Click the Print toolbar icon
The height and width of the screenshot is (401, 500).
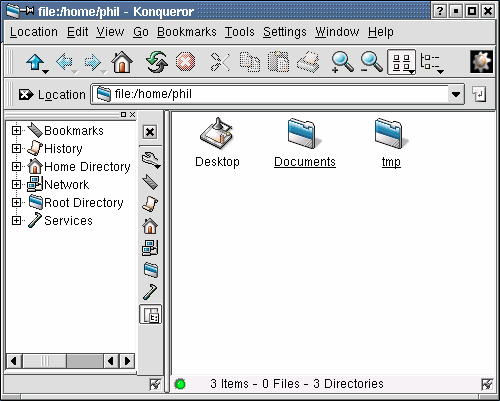(308, 62)
